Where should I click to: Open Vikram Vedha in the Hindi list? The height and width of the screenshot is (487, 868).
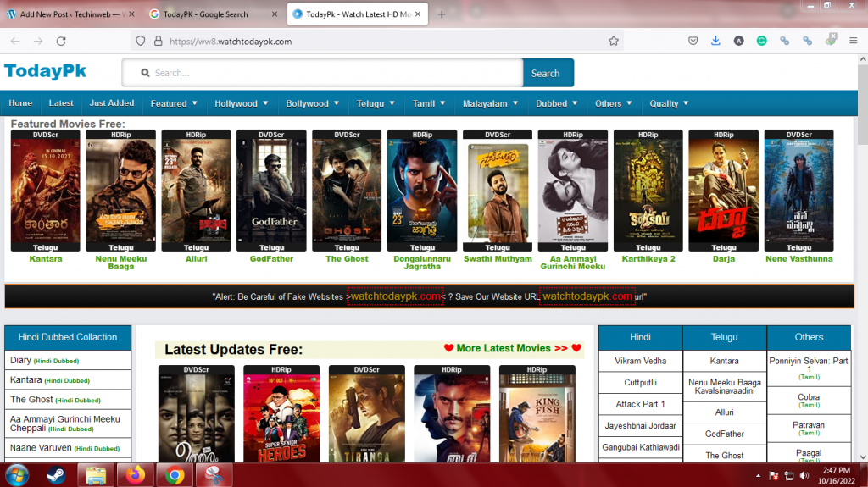coord(640,361)
